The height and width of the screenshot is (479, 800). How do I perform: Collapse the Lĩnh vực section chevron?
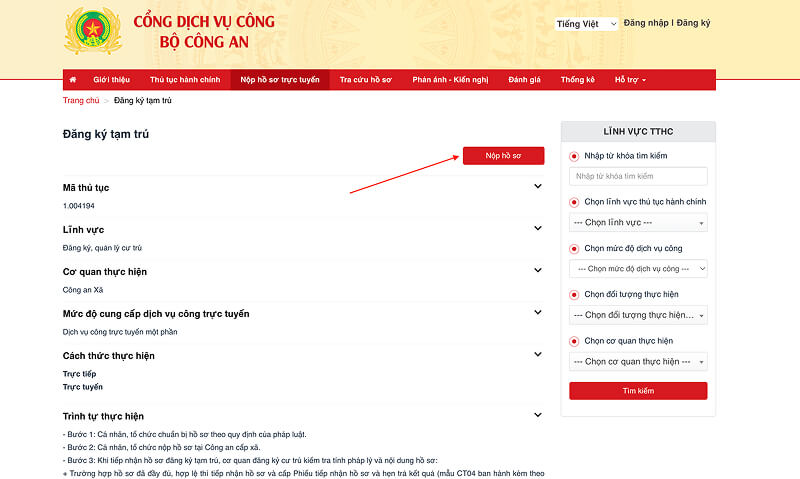click(538, 229)
